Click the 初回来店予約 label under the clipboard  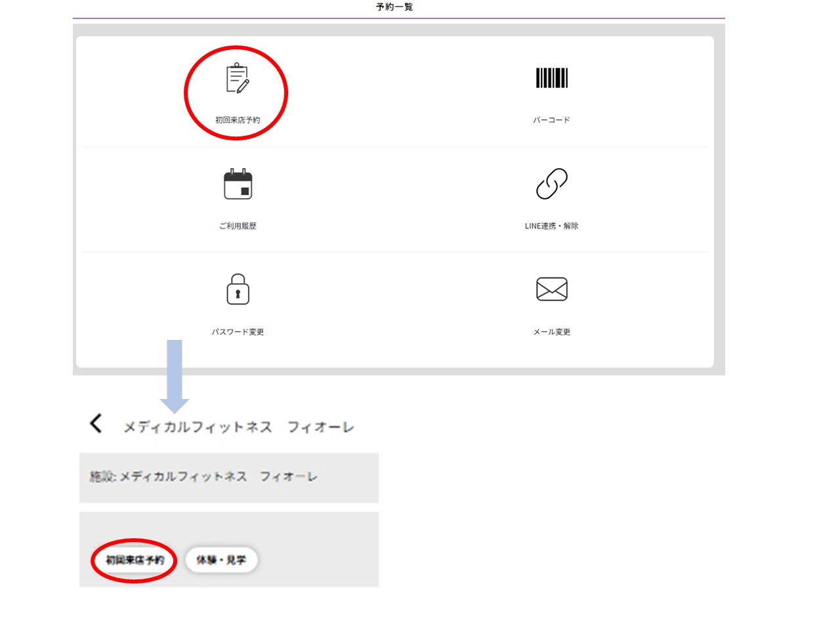(238, 120)
